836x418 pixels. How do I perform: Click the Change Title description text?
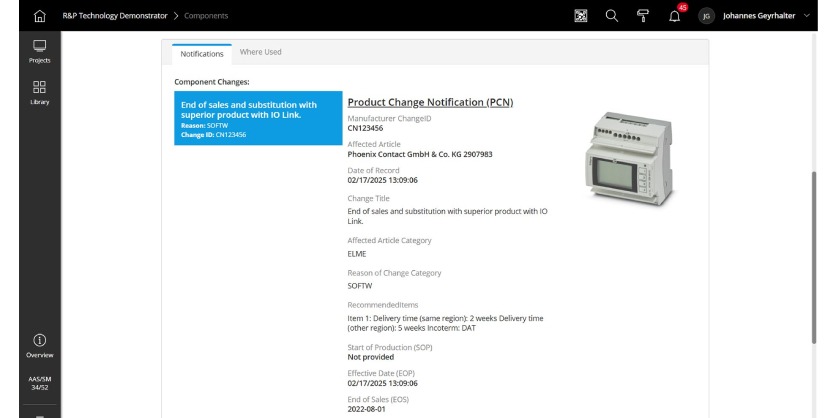coord(447,216)
